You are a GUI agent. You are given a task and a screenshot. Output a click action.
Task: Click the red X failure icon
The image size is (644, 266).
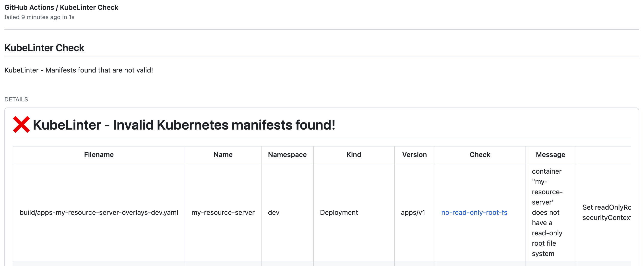(x=21, y=124)
